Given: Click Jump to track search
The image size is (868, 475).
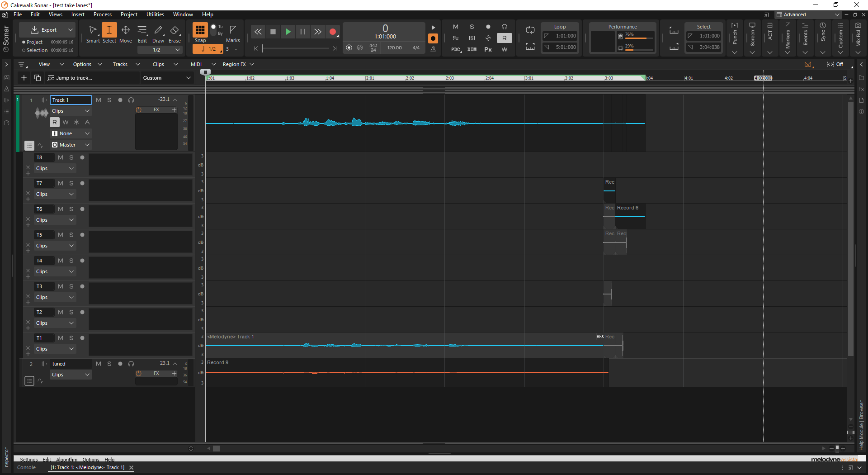Looking at the screenshot, I should (92, 78).
